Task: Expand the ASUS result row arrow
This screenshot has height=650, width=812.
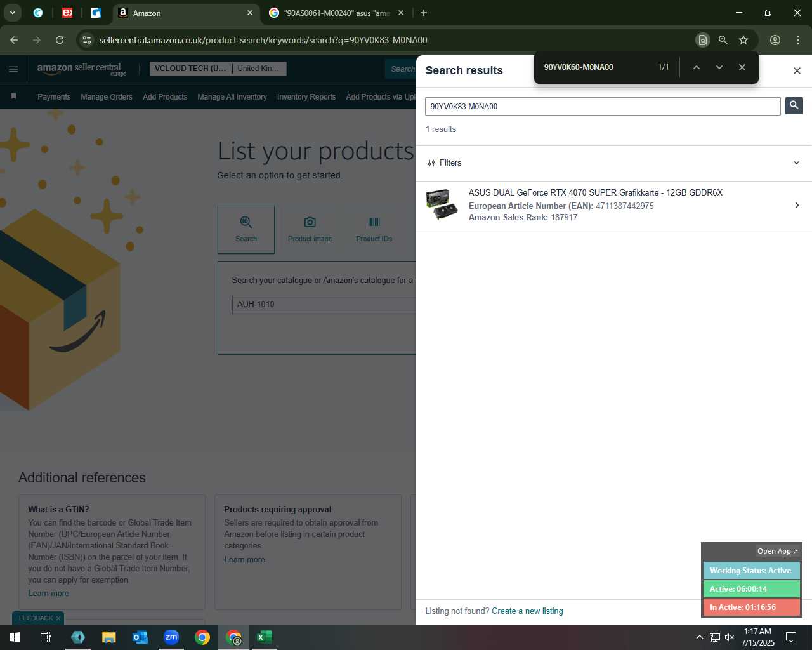Action: pos(797,205)
